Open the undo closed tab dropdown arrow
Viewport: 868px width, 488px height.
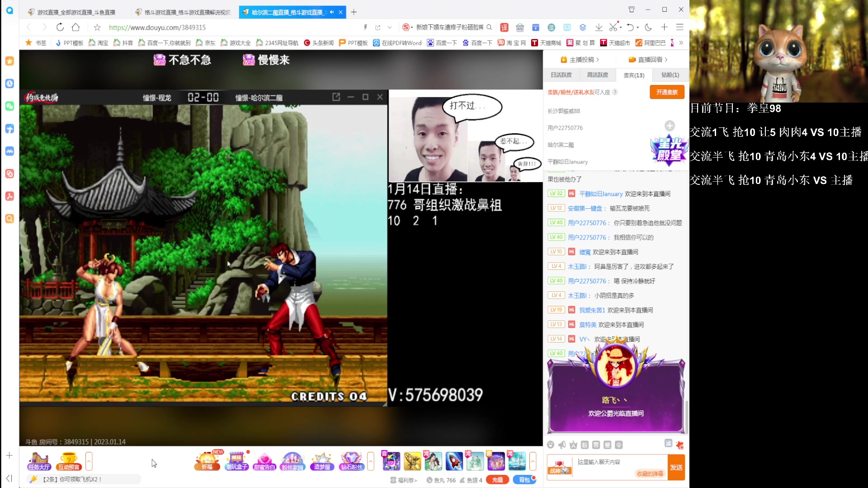638,28
